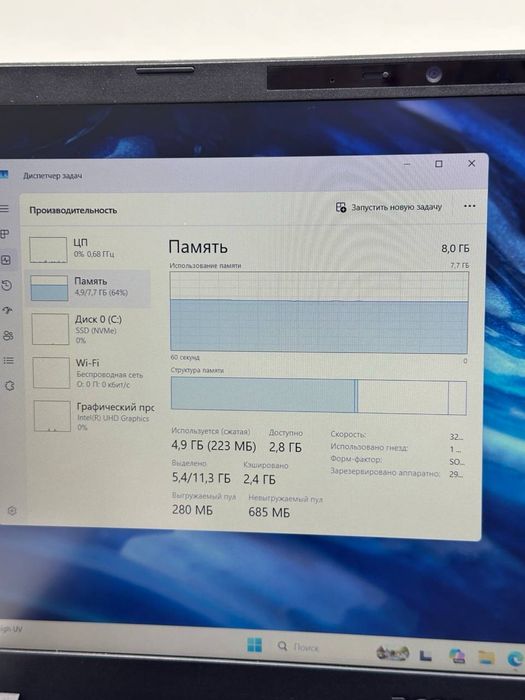Click the free segment of memory composition bar

pos(458,398)
